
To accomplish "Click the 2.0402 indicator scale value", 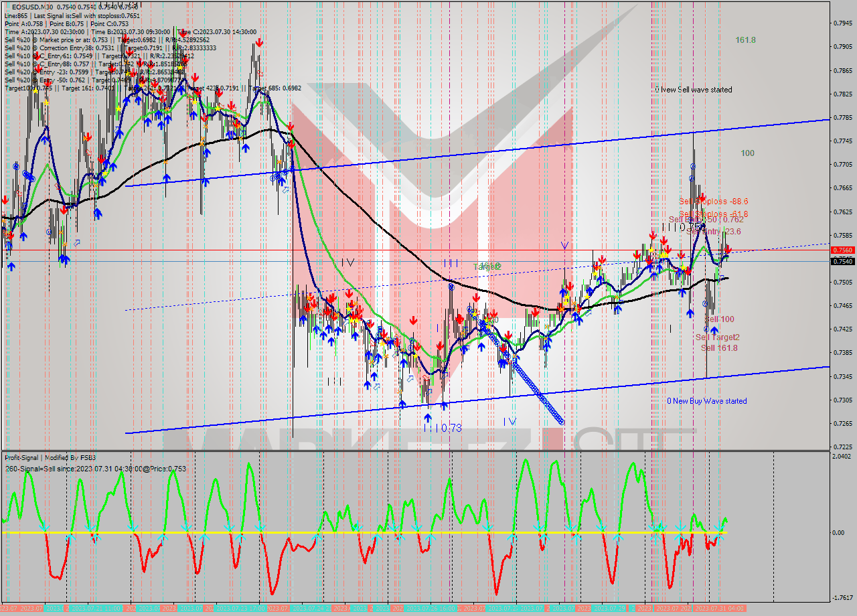I will 842,456.
